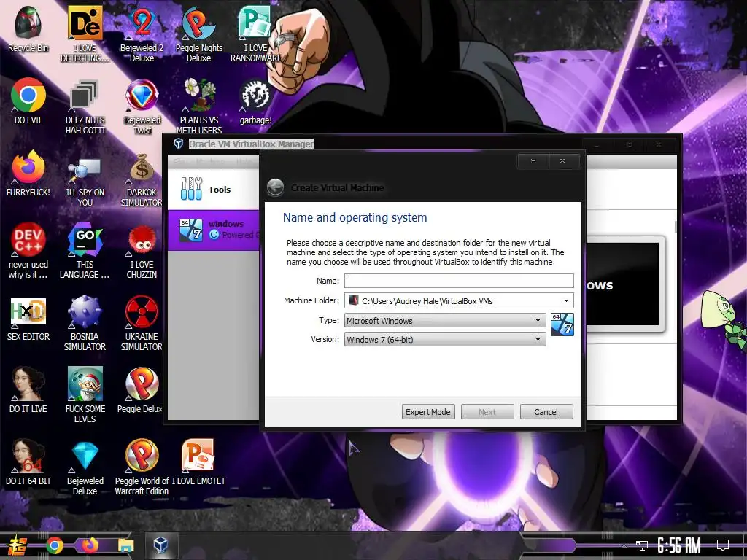Open the Firefox desktop shortcut
747x560 pixels.
[28, 174]
